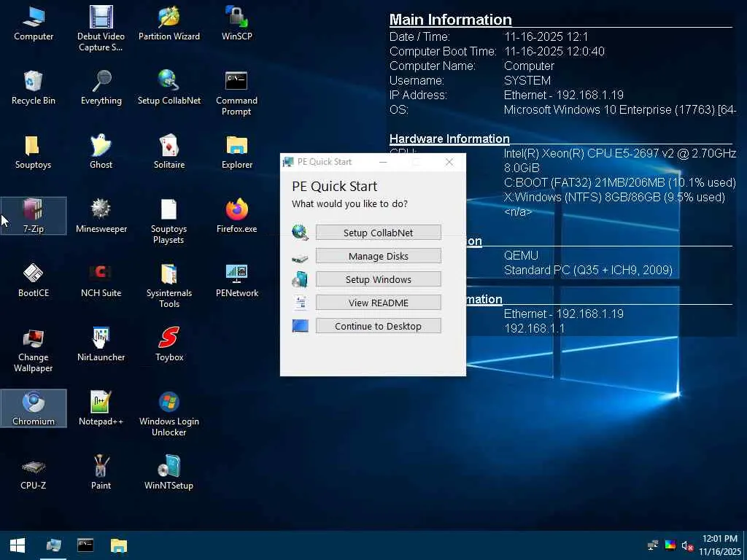This screenshot has height=560, width=747.
Task: Click monitor icon beside Continue to Desktop
Action: point(300,326)
